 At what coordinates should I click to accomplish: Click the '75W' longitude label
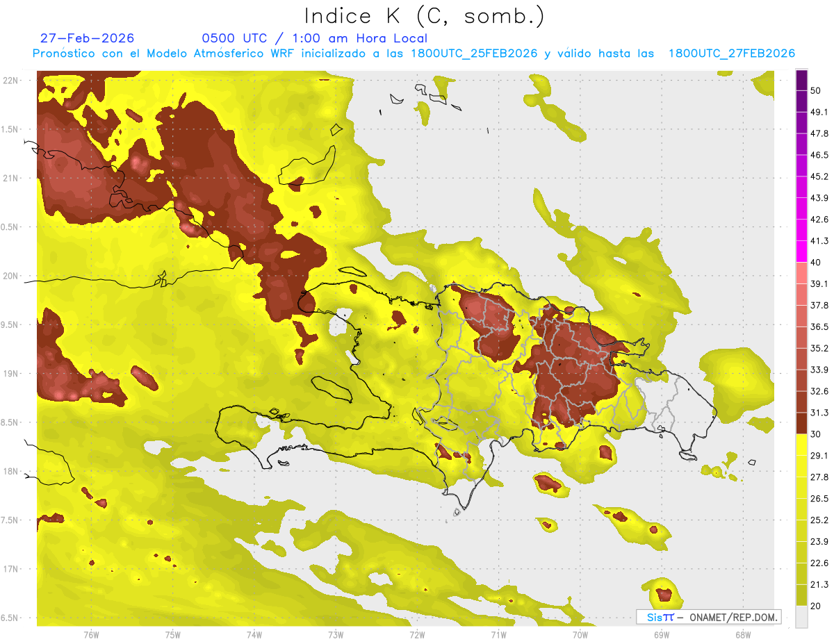tap(173, 634)
